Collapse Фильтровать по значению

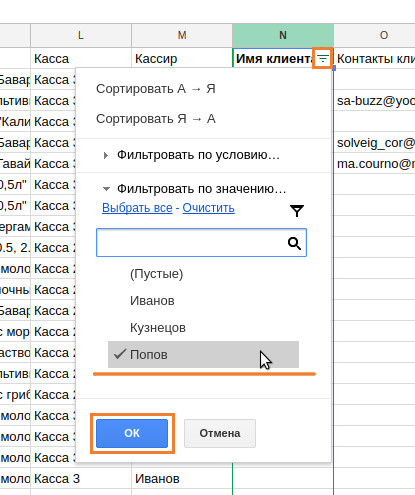tap(195, 189)
